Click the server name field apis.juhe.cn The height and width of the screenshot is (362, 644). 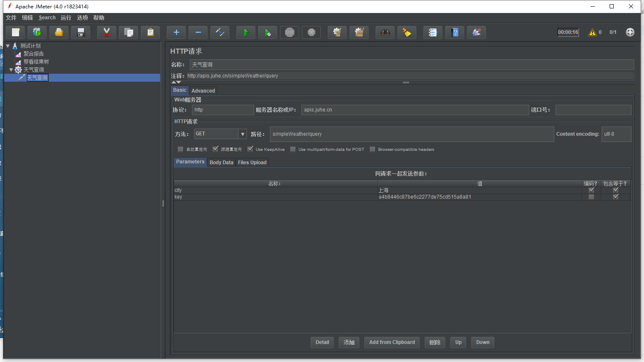415,110
